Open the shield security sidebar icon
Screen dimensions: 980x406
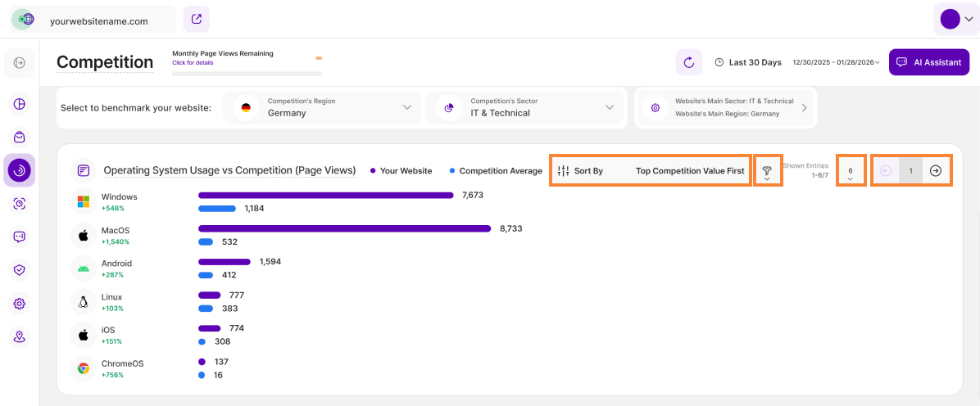[x=20, y=269]
